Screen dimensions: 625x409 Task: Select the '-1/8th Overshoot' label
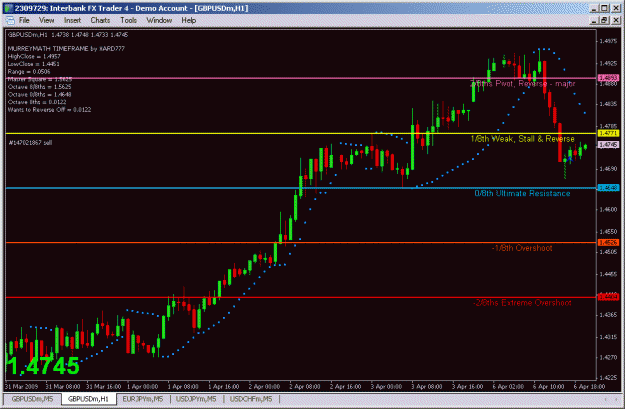[x=522, y=248]
